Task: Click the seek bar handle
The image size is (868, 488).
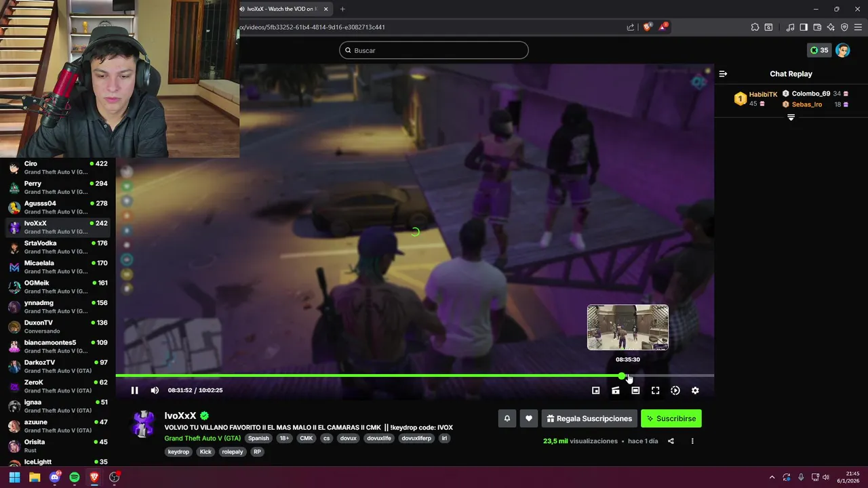Action: coord(622,375)
